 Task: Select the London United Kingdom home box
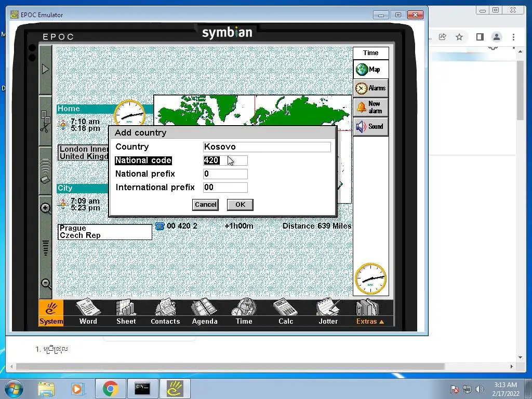click(84, 153)
